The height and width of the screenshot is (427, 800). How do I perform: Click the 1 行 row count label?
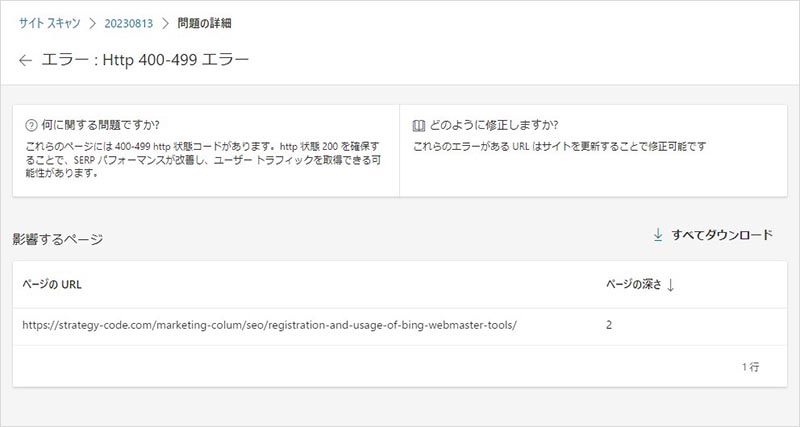[x=750, y=367]
